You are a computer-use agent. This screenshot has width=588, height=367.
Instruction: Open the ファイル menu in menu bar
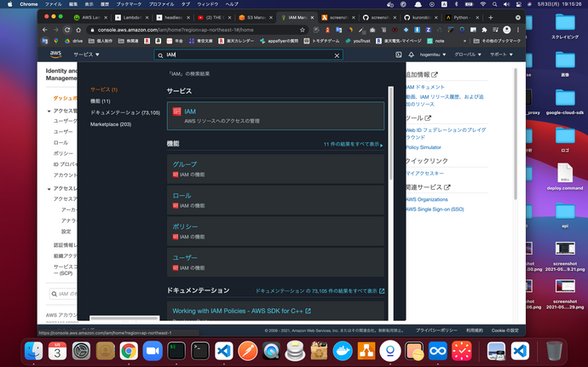point(53,4)
